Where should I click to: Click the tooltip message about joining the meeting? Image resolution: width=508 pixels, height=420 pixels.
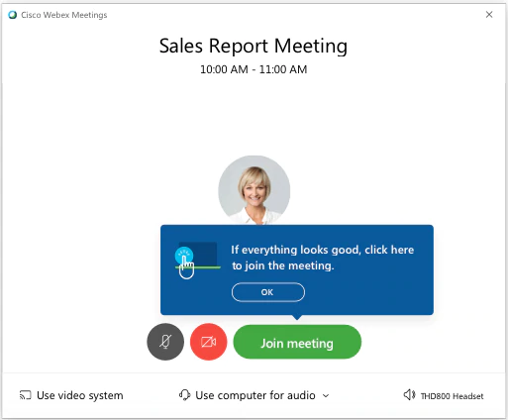[x=322, y=258]
